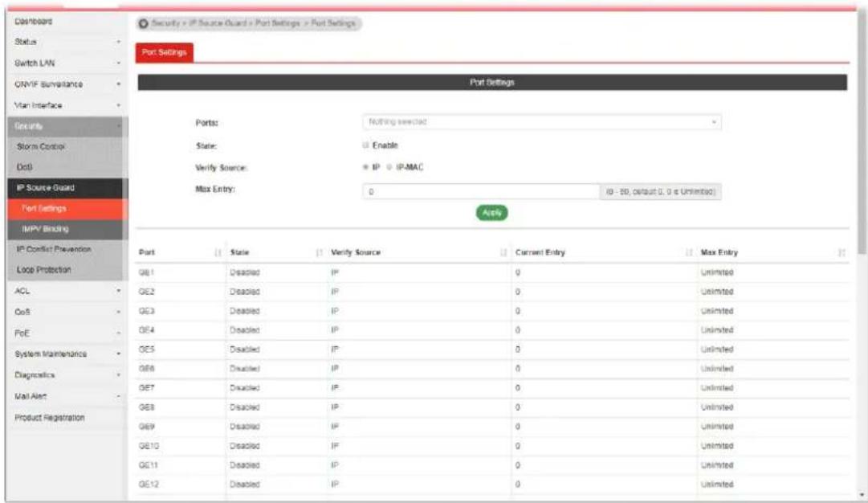Expand the System Maintenance menu

[x=67, y=354]
